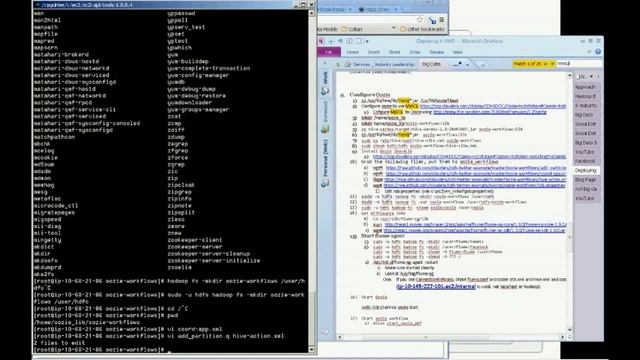Image resolution: width=640 pixels, height=360 pixels.
Task: Select the Services Industry Leadership section tab
Action: pyautogui.click(x=380, y=64)
